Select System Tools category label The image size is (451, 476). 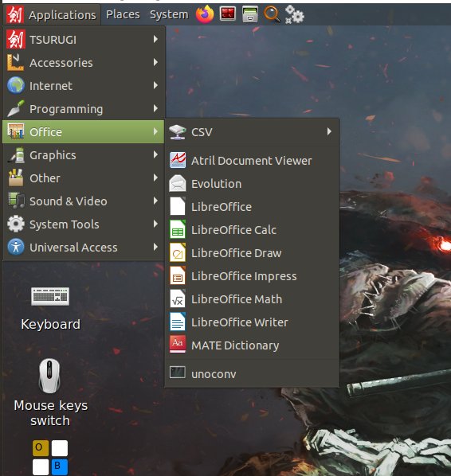pyautogui.click(x=64, y=224)
